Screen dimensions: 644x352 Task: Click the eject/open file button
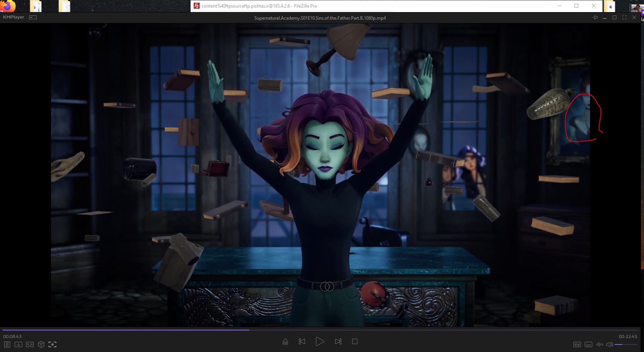[x=285, y=341]
